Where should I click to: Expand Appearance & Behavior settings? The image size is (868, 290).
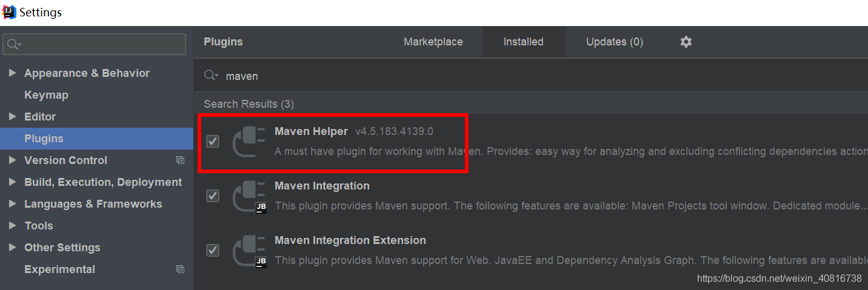point(12,73)
